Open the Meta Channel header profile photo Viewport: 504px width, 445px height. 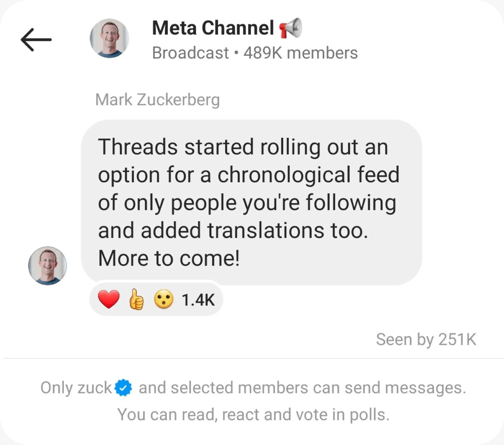pyautogui.click(x=109, y=38)
